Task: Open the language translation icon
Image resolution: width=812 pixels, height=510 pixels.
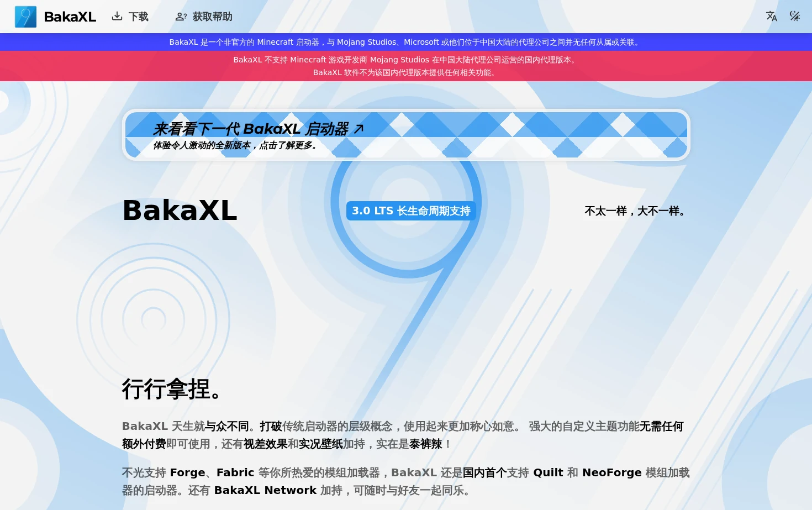Action: (x=772, y=16)
